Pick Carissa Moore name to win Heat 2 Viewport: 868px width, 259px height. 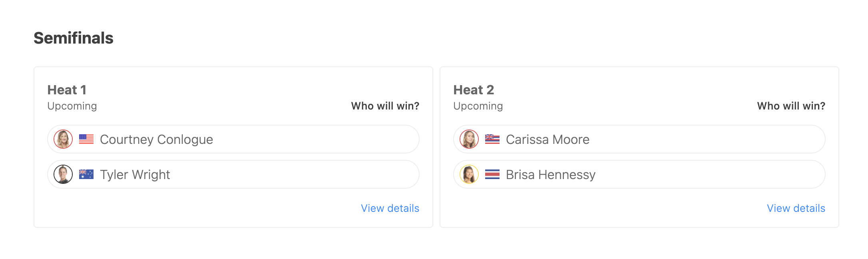[x=547, y=139]
